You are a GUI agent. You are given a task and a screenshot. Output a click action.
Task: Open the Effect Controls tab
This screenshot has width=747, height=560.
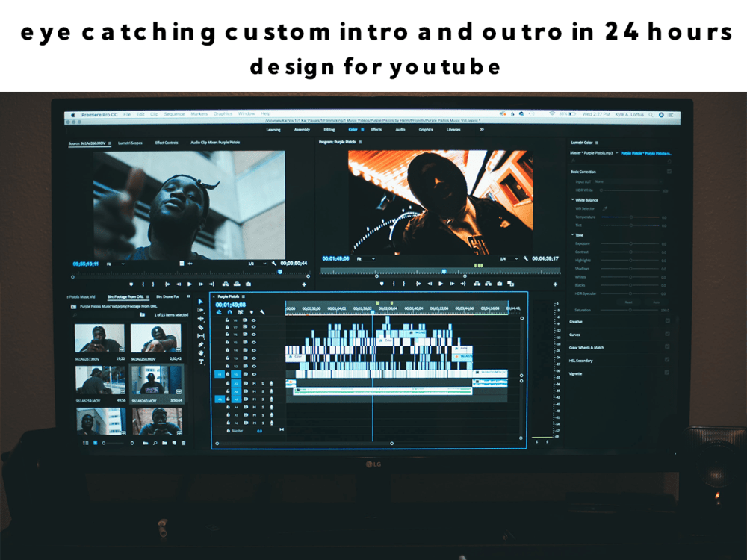(x=167, y=143)
